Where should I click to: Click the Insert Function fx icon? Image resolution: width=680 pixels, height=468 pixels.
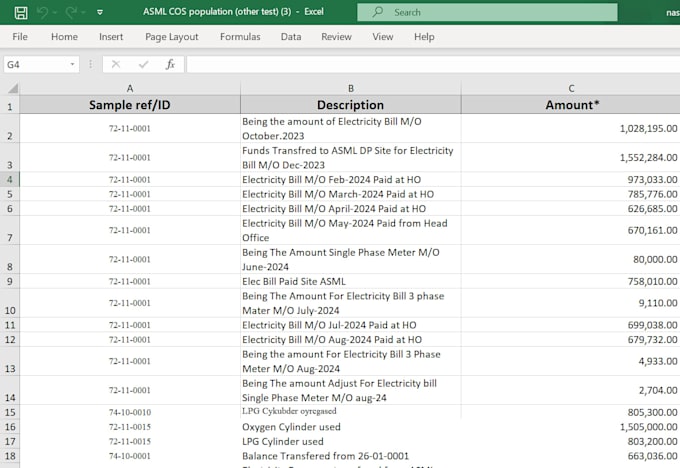170,65
